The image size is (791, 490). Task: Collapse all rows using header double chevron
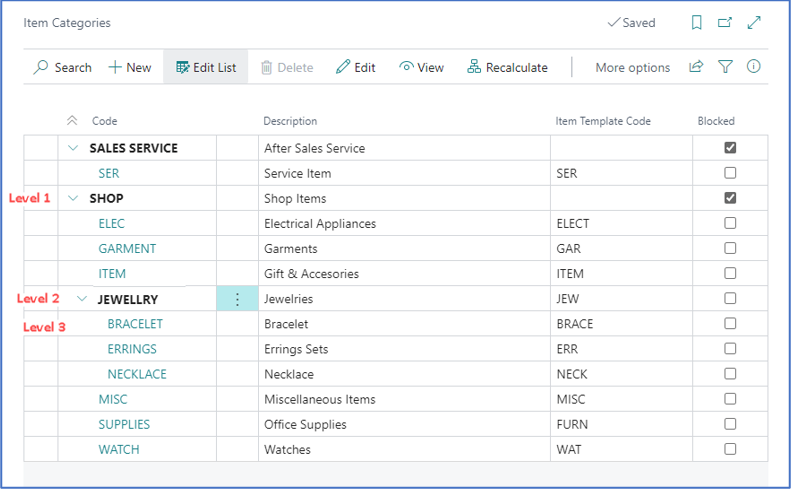tap(72, 121)
